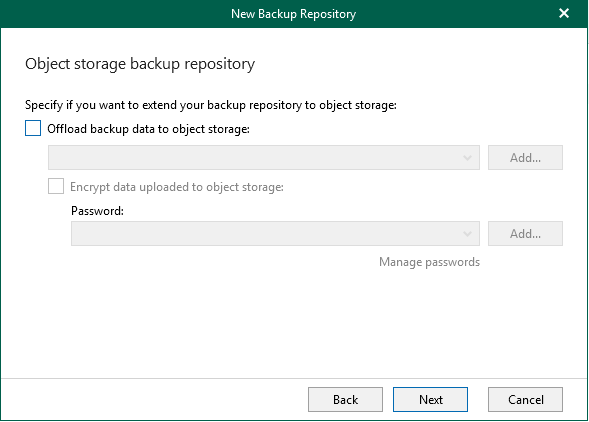Open the object storage selection combo box
Screen dimensions: 589x422
pyautogui.click(x=264, y=157)
